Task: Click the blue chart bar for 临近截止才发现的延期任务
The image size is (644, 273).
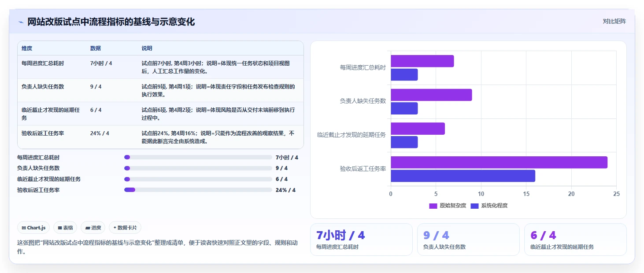Action: 404,142
